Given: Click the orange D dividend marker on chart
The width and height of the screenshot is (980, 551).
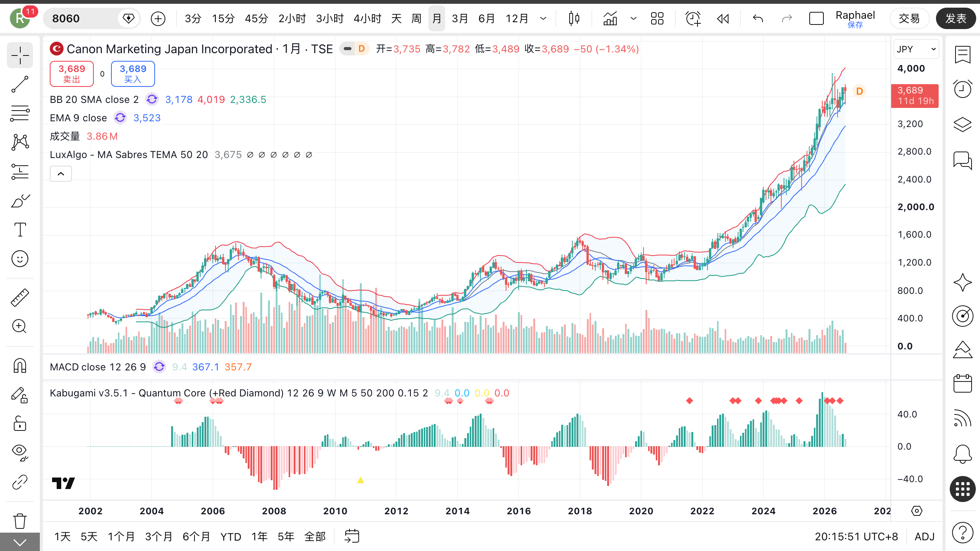Looking at the screenshot, I should [859, 91].
